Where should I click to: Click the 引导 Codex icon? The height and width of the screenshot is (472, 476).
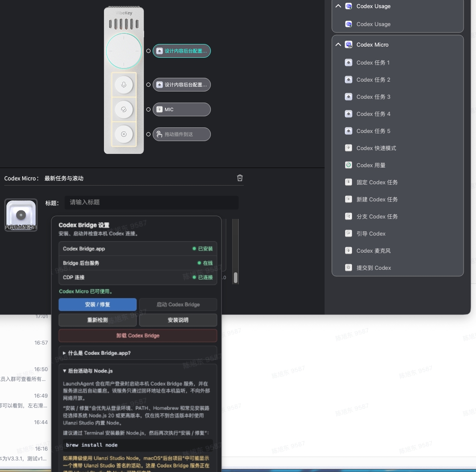[349, 233]
